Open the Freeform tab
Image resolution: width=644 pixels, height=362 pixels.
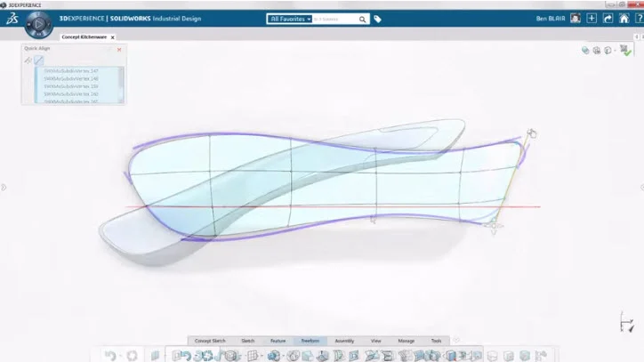[x=310, y=341]
